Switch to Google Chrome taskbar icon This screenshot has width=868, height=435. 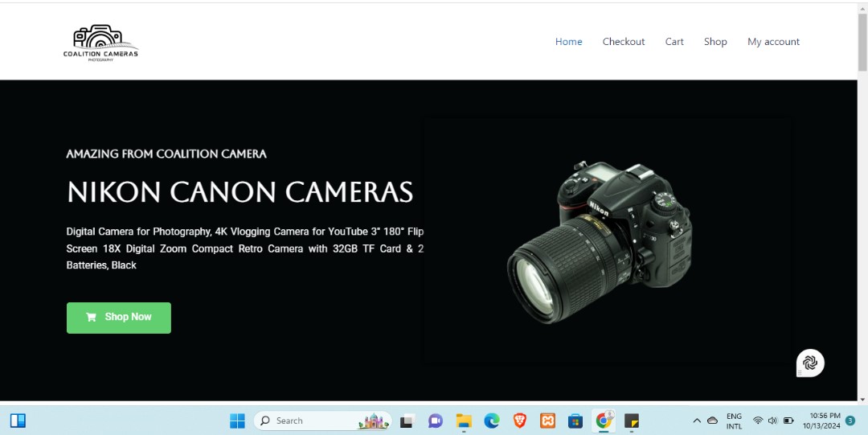604,421
